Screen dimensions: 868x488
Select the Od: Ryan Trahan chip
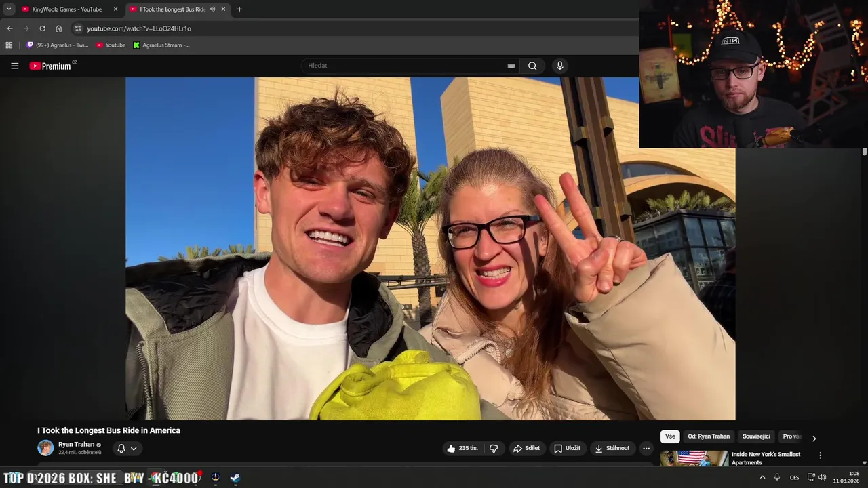[709, 436]
